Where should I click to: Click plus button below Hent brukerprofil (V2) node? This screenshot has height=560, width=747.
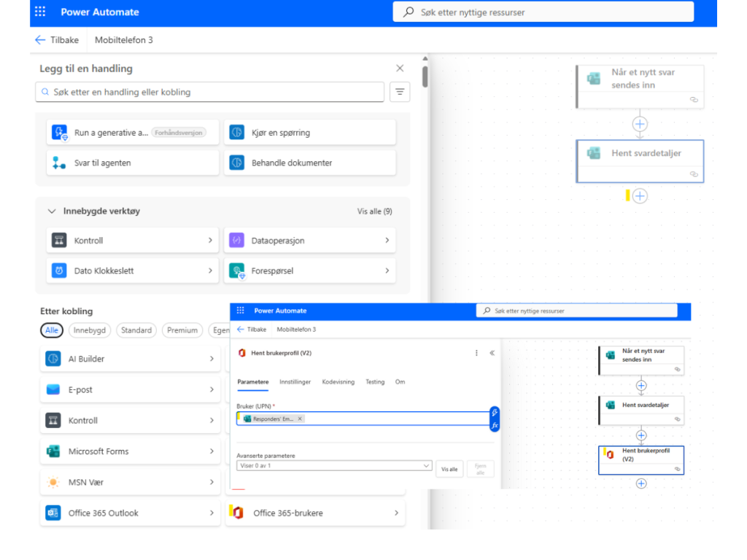point(641,483)
